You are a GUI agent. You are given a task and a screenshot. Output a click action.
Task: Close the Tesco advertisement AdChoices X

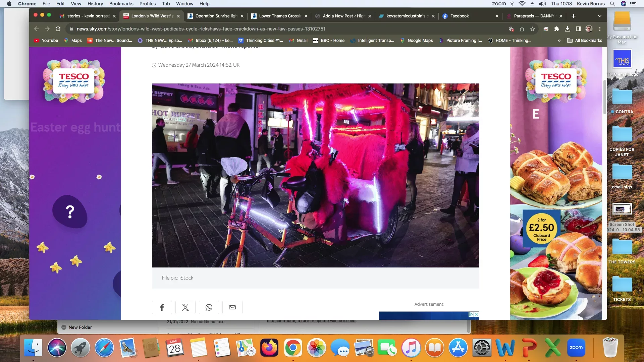point(476,314)
